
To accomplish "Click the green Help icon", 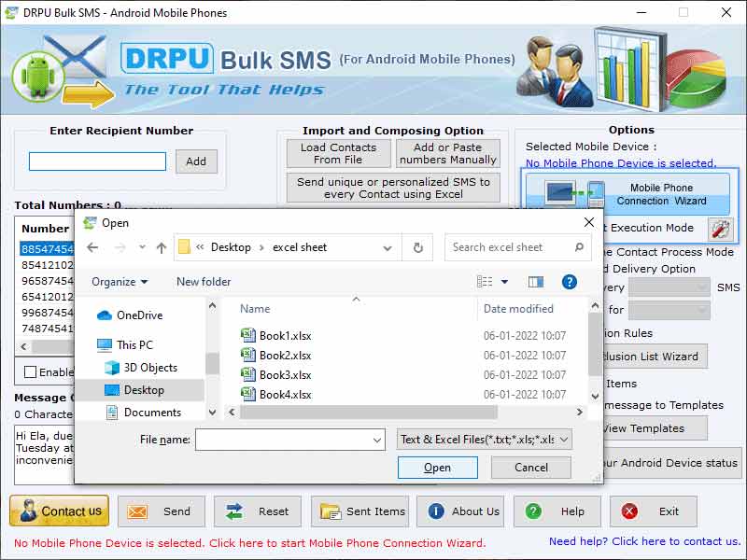I will tap(534, 511).
